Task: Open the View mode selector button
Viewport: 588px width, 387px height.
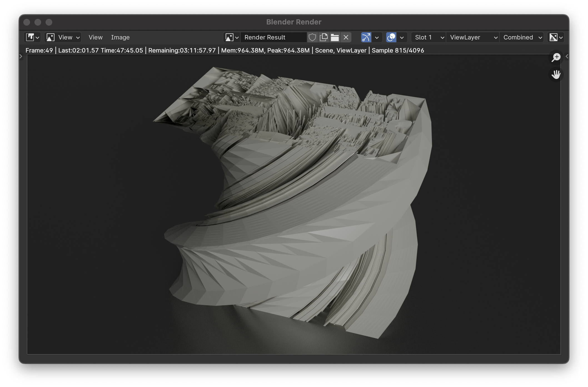Action: click(63, 37)
